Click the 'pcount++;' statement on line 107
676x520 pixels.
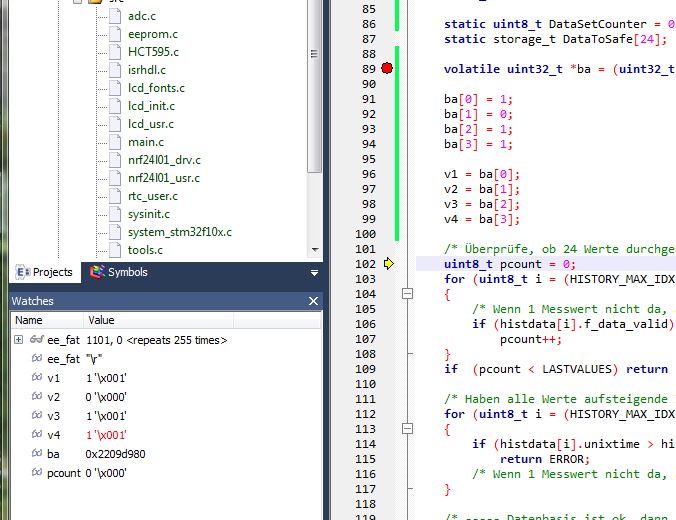(x=531, y=339)
